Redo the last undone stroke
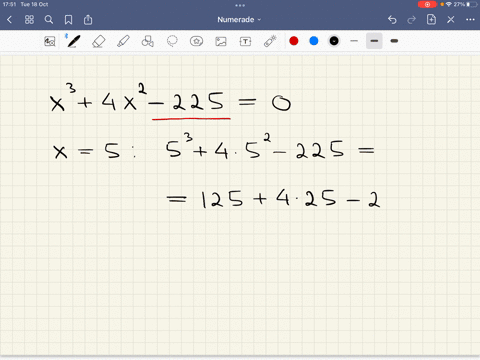This screenshot has height=360, width=480. [412, 20]
